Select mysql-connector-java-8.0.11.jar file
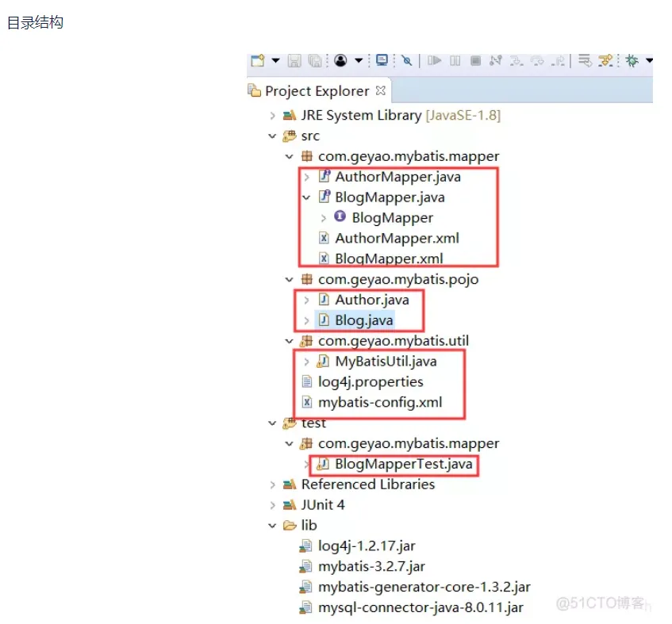 click(x=420, y=607)
